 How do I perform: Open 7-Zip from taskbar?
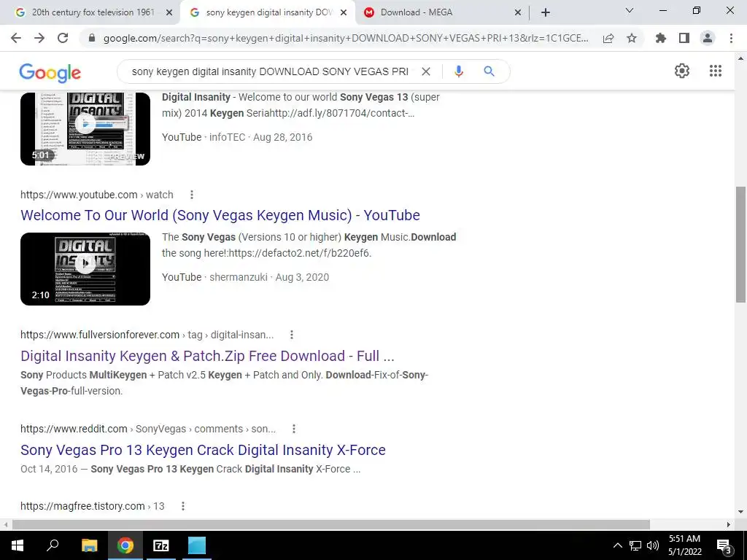click(x=161, y=545)
